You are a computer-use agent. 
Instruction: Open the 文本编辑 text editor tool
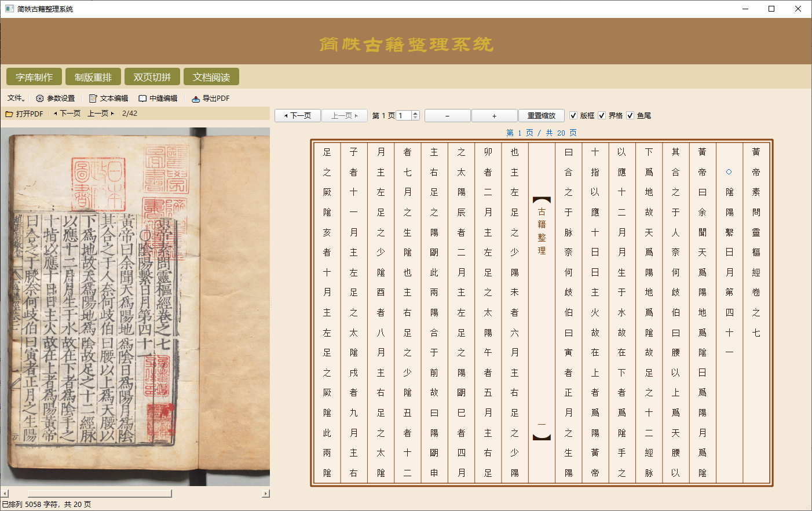click(x=108, y=98)
